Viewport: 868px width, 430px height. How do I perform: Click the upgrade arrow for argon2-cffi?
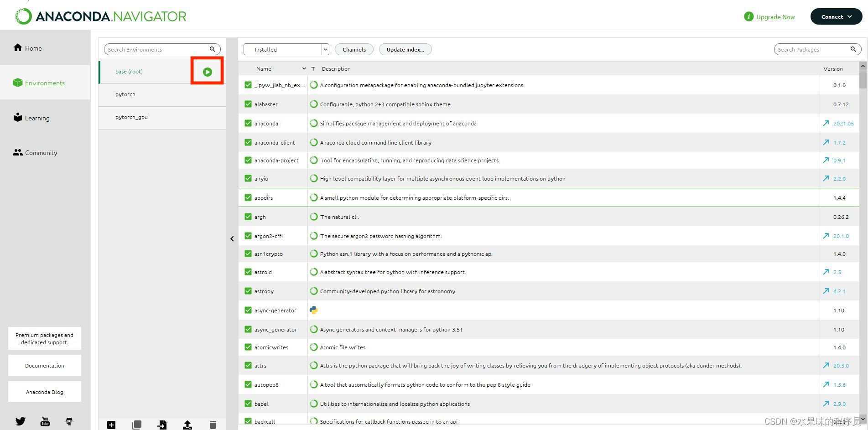click(826, 236)
